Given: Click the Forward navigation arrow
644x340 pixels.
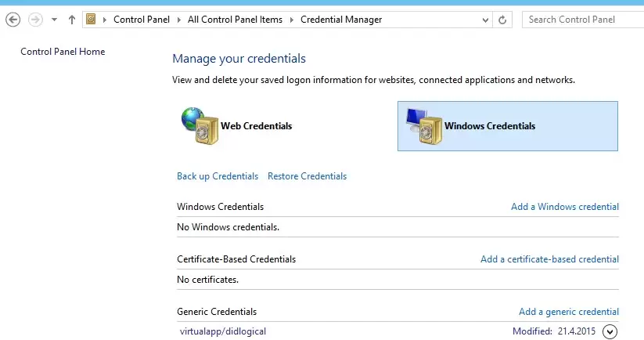Looking at the screenshot, I should pyautogui.click(x=36, y=20).
